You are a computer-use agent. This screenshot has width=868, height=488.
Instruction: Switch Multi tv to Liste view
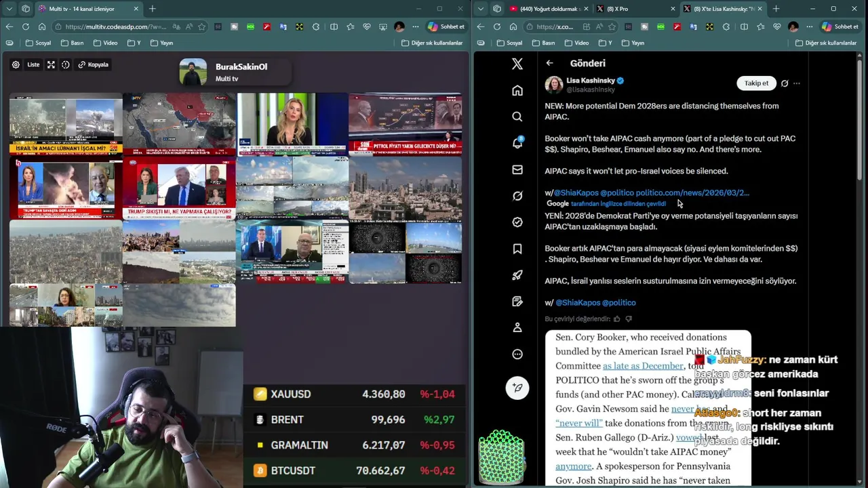tap(33, 65)
